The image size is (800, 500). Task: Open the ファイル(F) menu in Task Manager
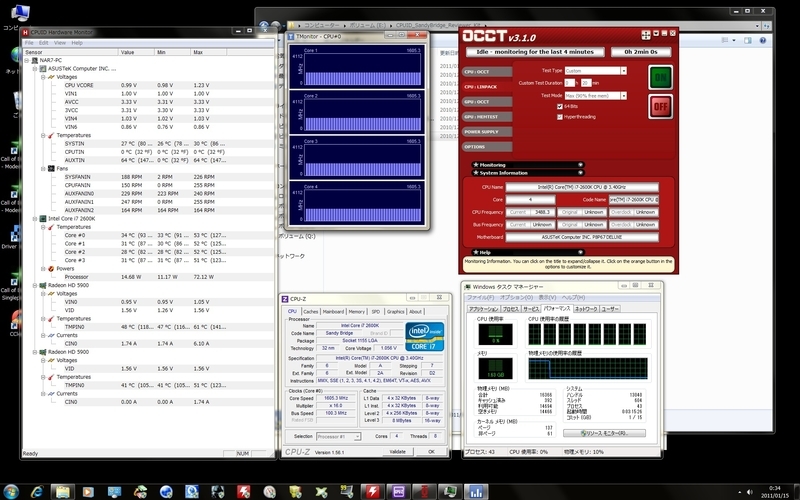(481, 297)
